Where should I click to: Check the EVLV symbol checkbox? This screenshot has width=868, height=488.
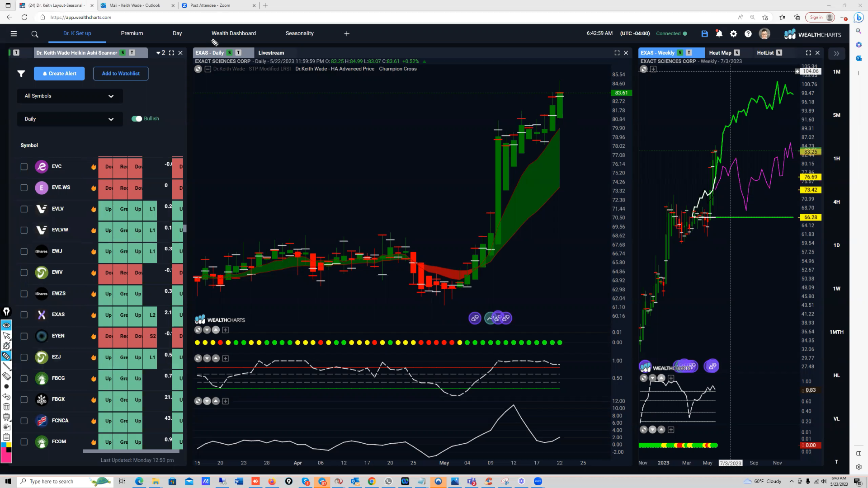tap(24, 209)
